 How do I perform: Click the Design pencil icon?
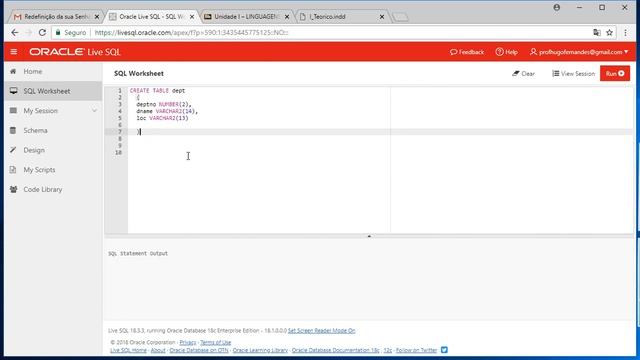(13, 150)
